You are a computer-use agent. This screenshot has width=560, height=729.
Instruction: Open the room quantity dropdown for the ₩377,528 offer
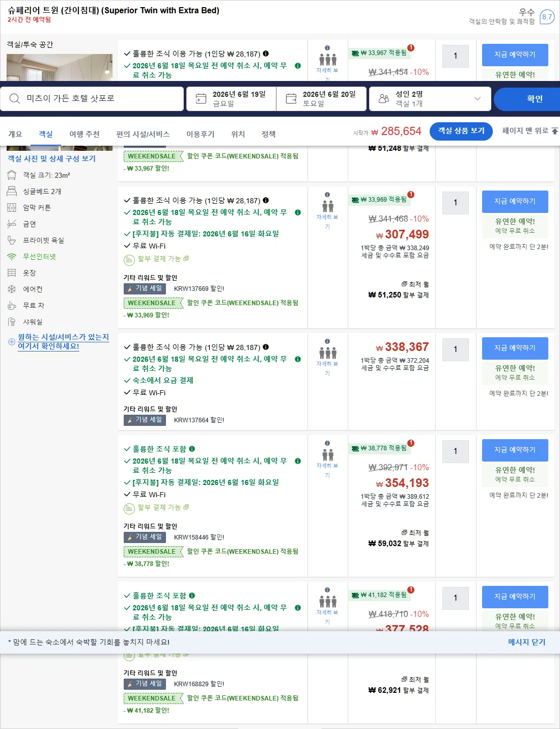(x=456, y=598)
